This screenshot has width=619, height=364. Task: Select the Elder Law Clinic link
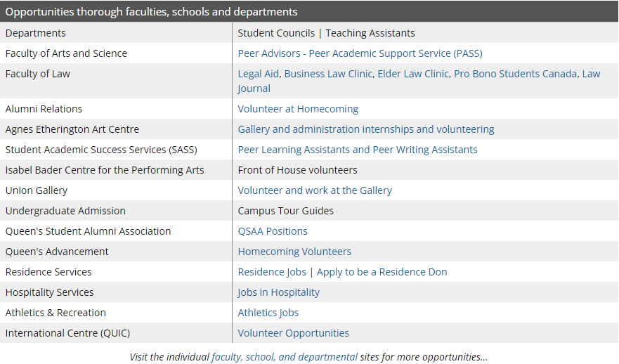pyautogui.click(x=412, y=74)
